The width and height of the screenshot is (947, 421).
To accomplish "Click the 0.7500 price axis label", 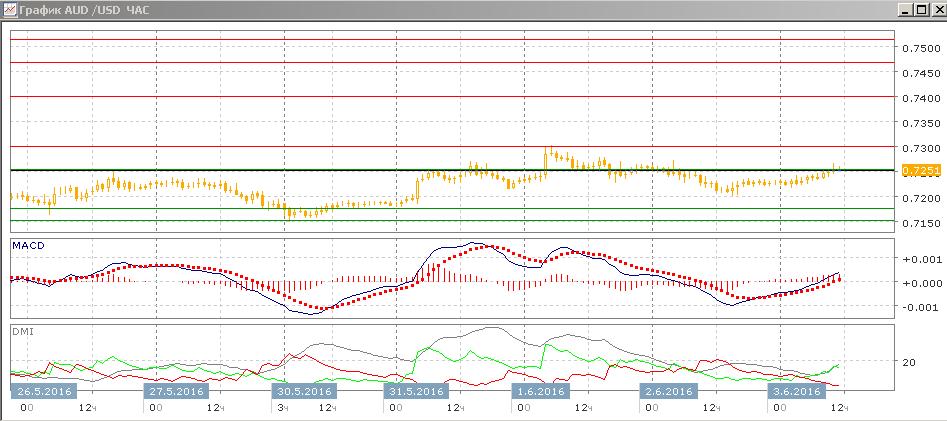I will 920,48.
